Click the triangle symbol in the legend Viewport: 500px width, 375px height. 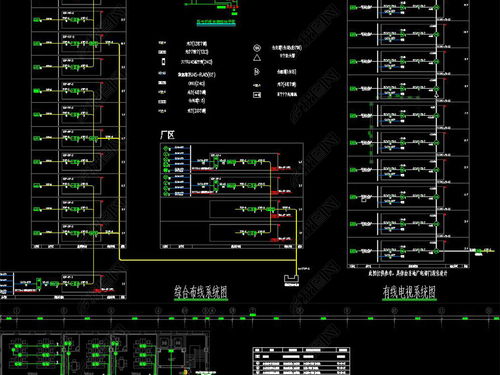coord(257,58)
